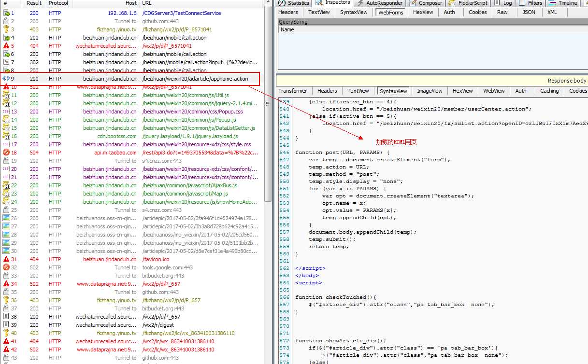Open the Timeline tab
588x364 pixels.
563,3
